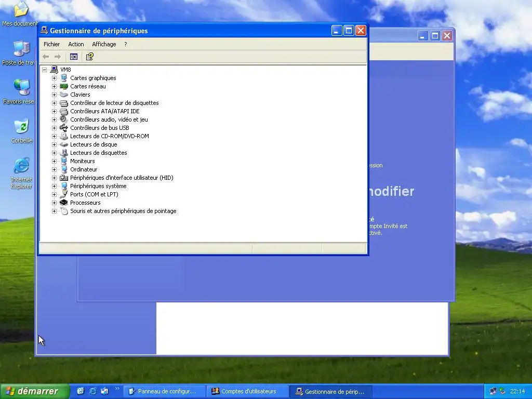
Task: Expand the Contrôleurs ATA/ATAPI IDE node
Action: pyautogui.click(x=54, y=111)
